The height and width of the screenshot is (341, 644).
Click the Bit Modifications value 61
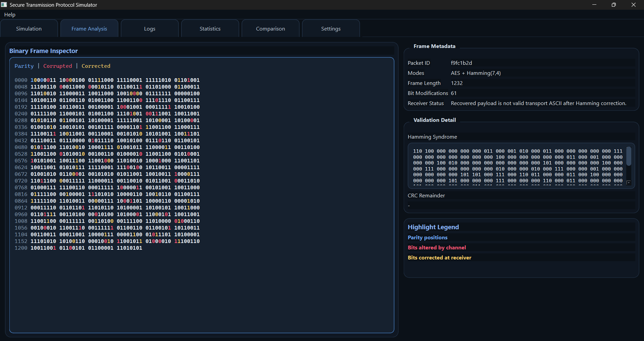(454, 93)
